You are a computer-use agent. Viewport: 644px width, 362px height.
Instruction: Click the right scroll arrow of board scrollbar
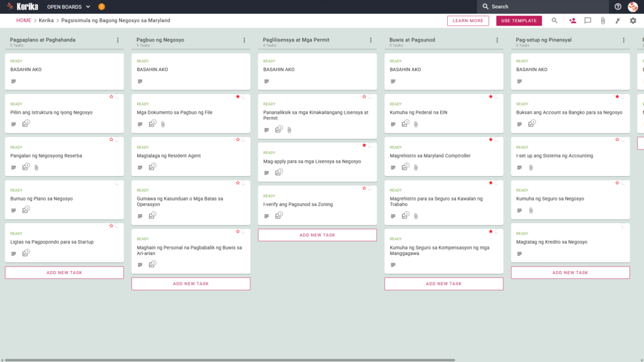point(641,360)
